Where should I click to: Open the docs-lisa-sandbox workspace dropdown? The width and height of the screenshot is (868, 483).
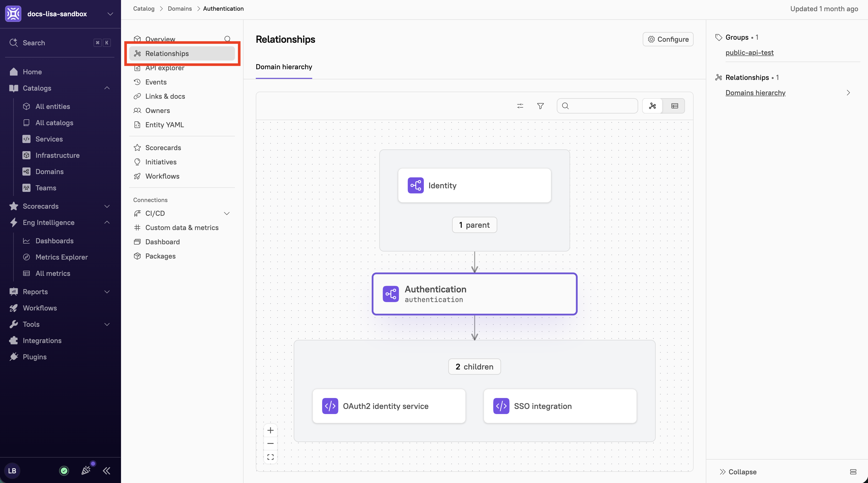pos(110,14)
